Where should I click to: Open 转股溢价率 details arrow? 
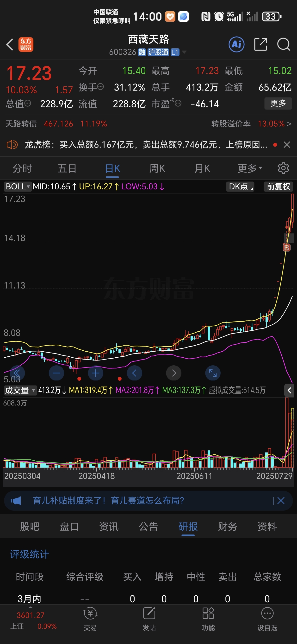click(289, 123)
